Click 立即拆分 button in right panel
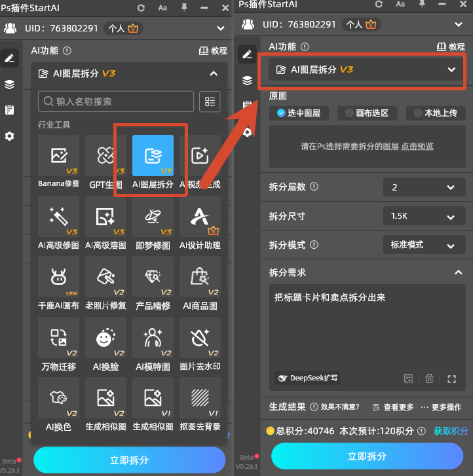The width and height of the screenshot is (473, 476). pos(367,456)
